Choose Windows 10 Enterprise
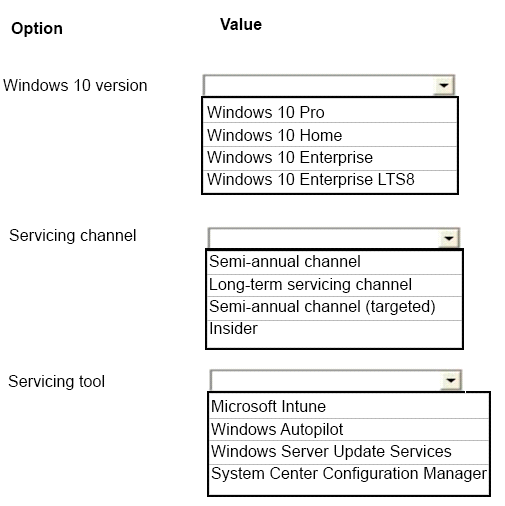Screen dimensions: 505x506 tap(330, 158)
